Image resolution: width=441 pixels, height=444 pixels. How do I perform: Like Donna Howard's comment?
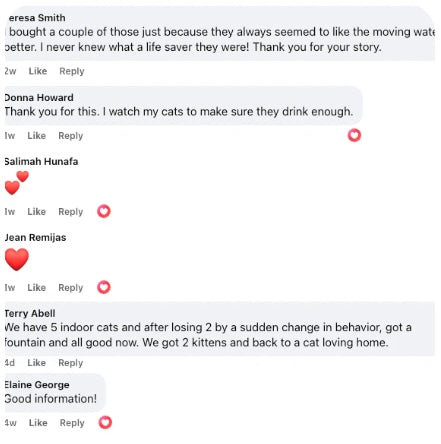(x=37, y=136)
